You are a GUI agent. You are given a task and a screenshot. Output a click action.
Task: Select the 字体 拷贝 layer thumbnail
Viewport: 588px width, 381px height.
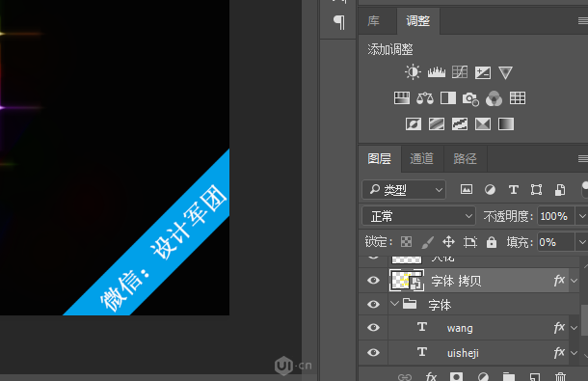point(407,281)
